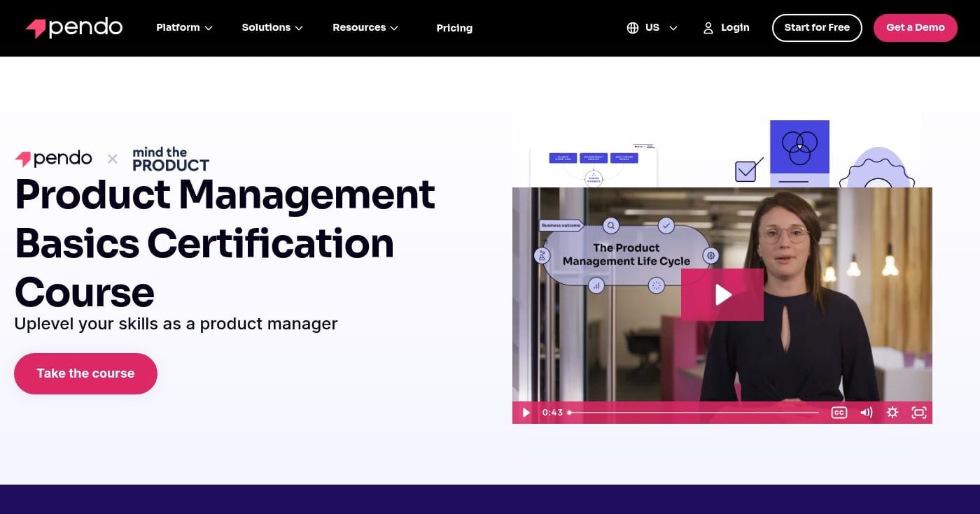Seek along the video progress bar
This screenshot has width=980, height=514.
694,413
